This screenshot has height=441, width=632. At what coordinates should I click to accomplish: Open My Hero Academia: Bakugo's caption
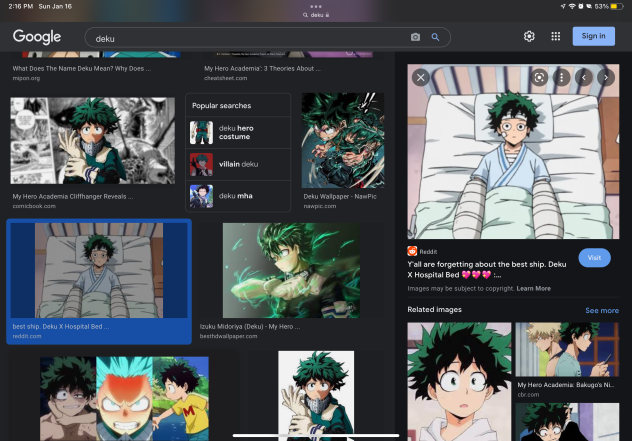(565, 385)
